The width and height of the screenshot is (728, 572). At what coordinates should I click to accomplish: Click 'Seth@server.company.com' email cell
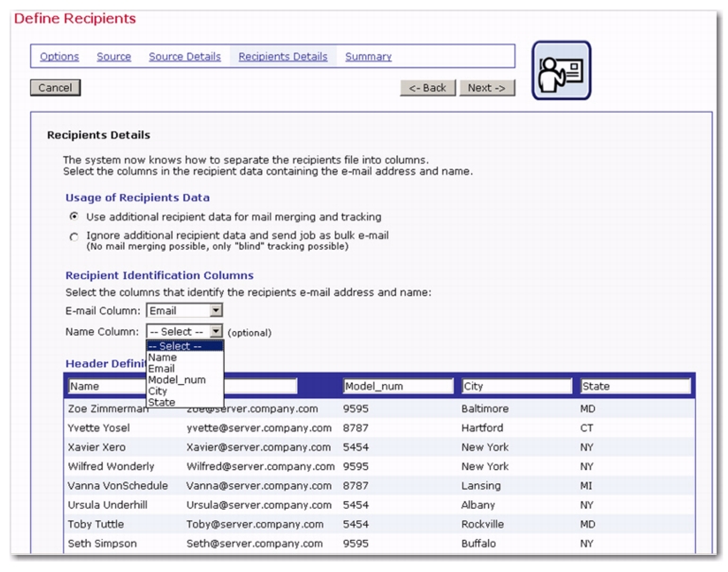point(254,544)
